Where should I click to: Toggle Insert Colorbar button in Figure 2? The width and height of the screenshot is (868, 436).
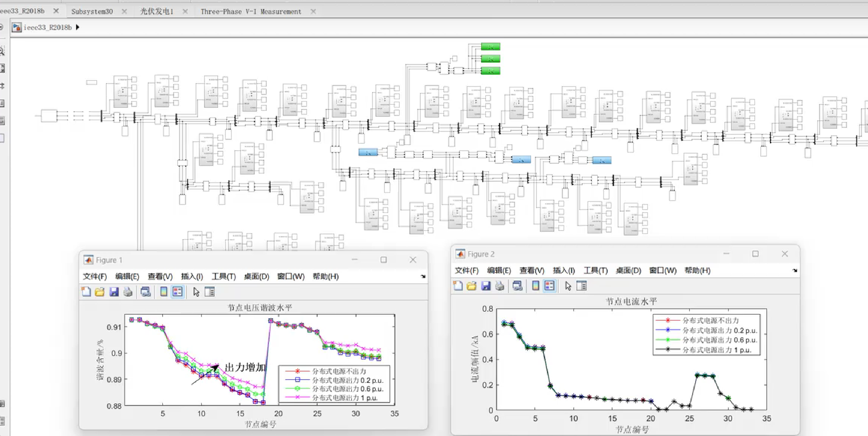pos(535,286)
